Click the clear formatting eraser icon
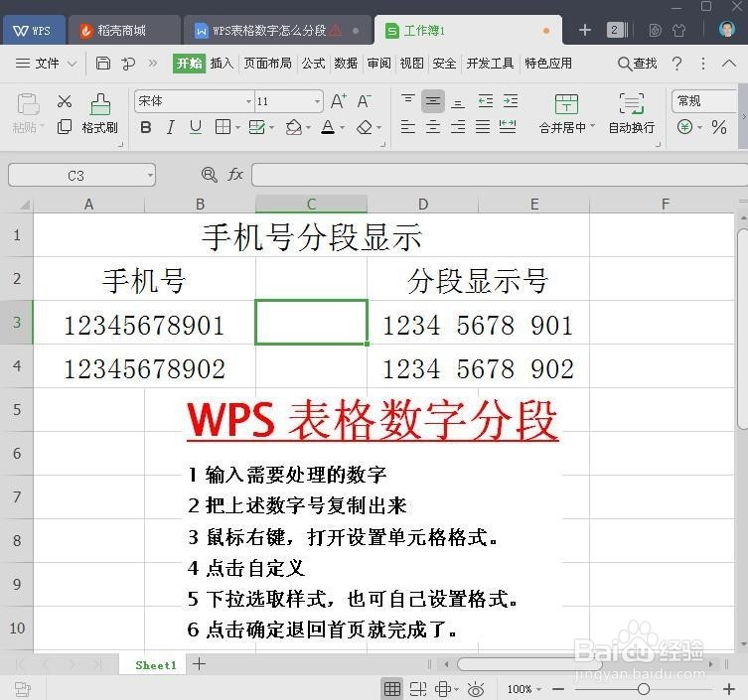Screen dimensions: 748x700 click(365, 127)
